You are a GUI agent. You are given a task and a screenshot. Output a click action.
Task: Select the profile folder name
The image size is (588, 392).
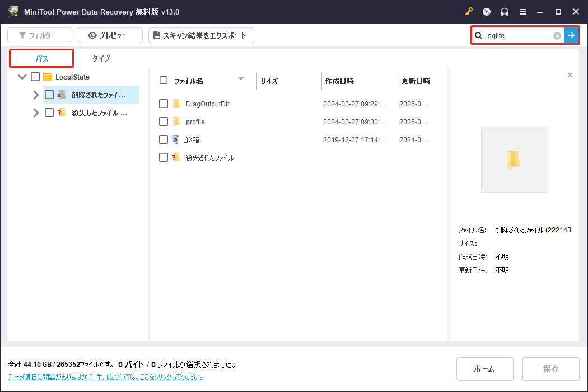(x=195, y=122)
